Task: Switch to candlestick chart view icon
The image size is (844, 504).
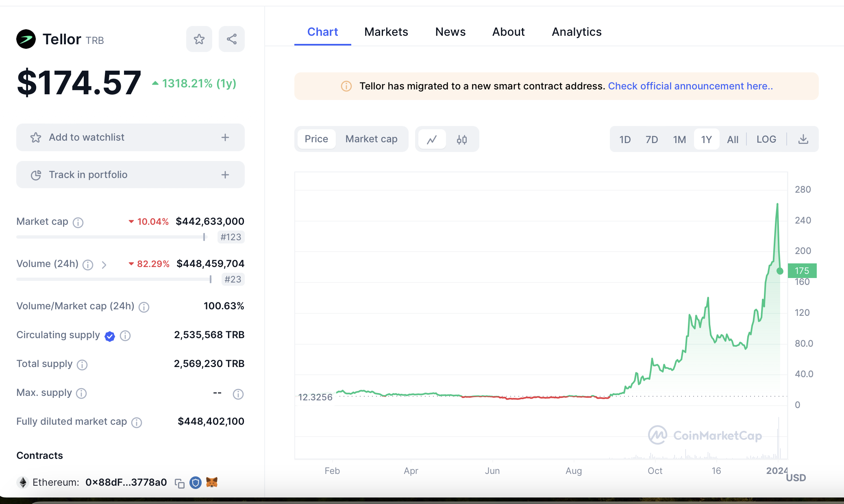Action: pyautogui.click(x=461, y=139)
